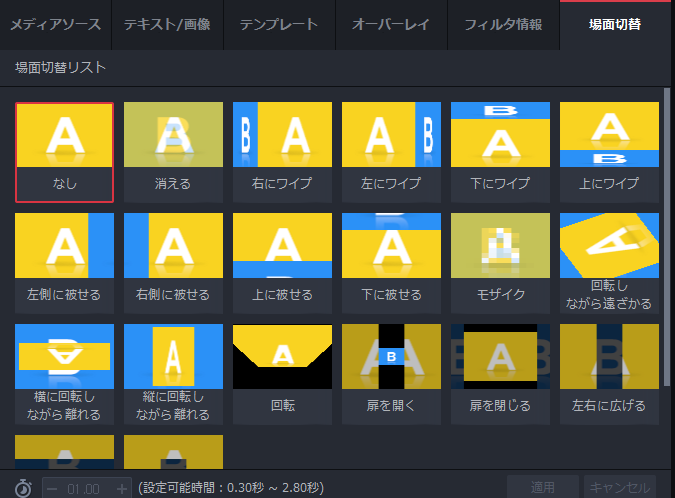Image resolution: width=675 pixels, height=498 pixels.
Task: Increase transition duration with plus button
Action: click(x=122, y=489)
